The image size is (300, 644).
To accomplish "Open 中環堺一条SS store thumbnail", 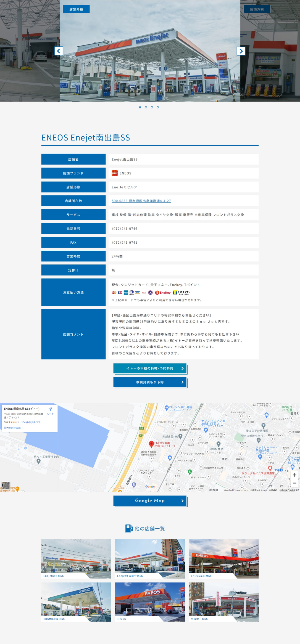I will (224, 602).
